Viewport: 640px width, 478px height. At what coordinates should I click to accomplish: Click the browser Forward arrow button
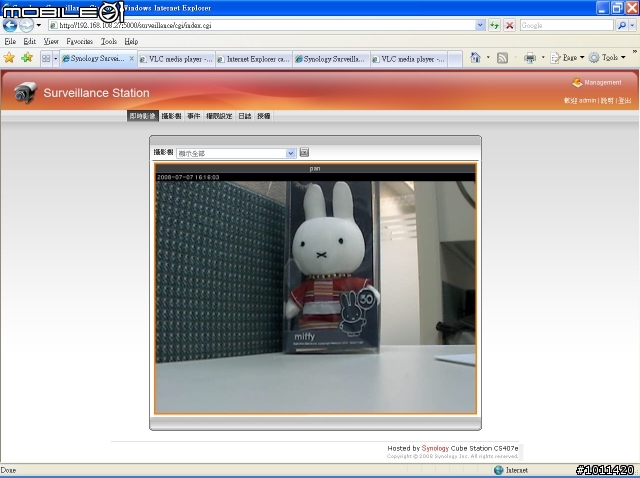27,25
